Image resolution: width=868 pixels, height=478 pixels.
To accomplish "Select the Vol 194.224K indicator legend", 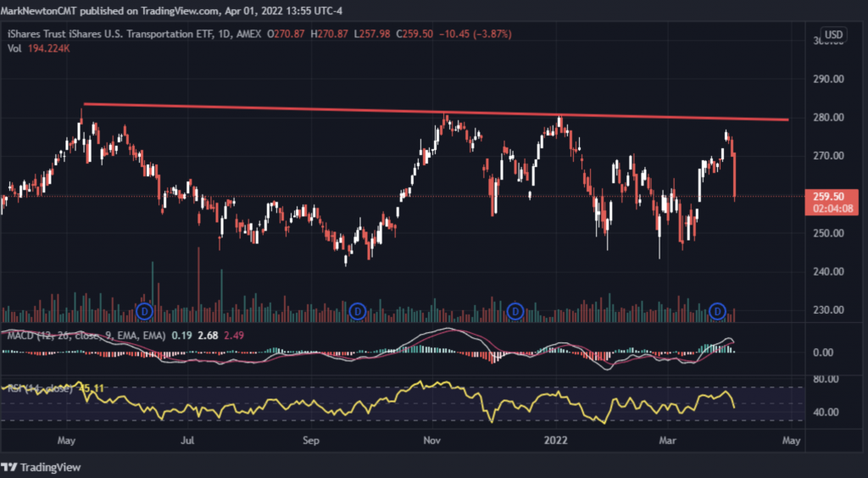I will coord(39,48).
